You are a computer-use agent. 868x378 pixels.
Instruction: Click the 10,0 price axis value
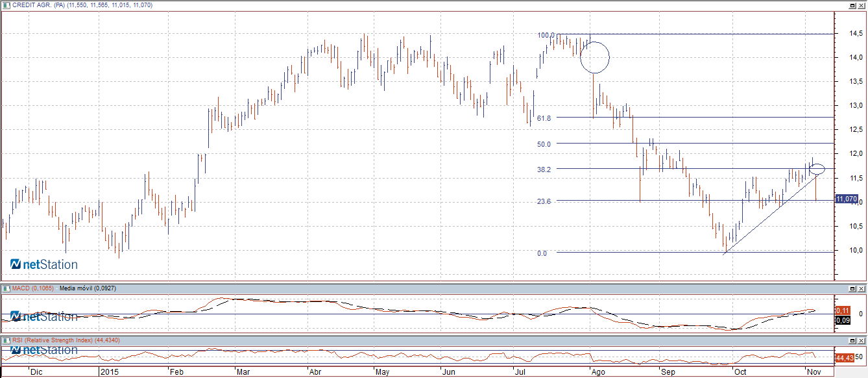tap(855, 250)
